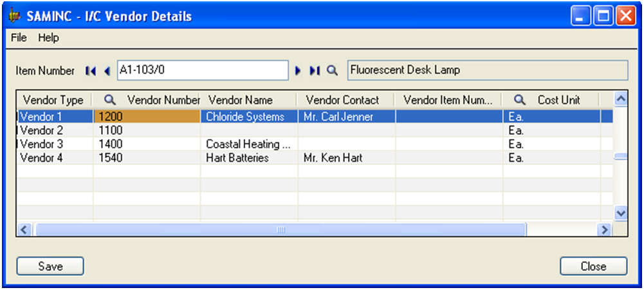
Task: Click the horizontal scrollbar left arrow
Action: pos(23,229)
